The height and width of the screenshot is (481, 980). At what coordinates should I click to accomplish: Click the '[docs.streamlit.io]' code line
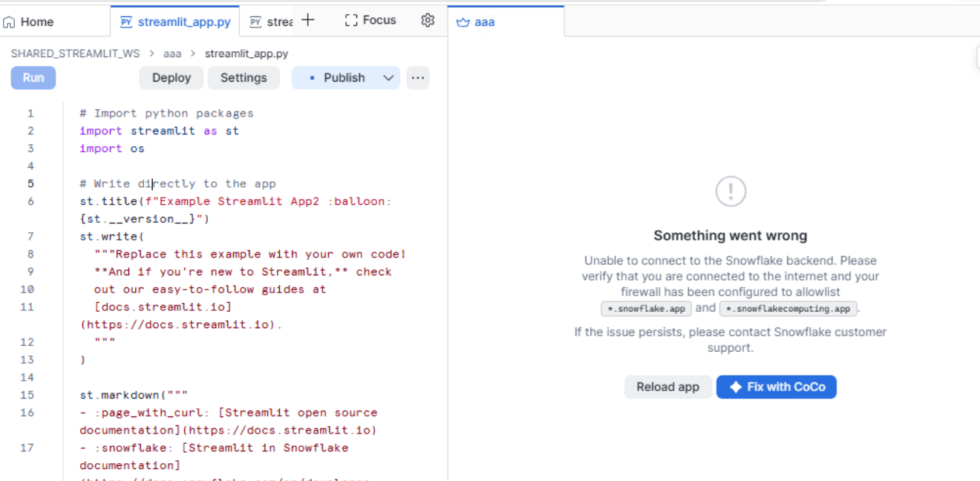coord(163,307)
